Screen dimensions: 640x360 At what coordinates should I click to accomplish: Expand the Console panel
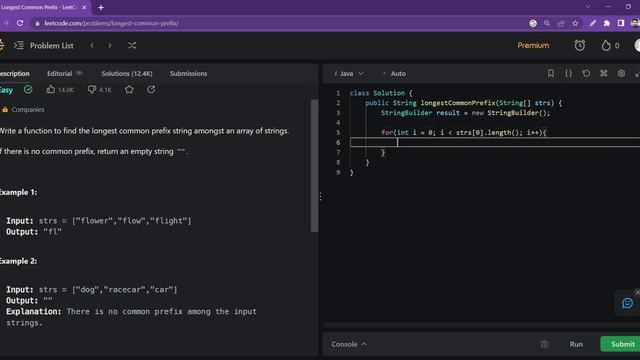pos(349,344)
